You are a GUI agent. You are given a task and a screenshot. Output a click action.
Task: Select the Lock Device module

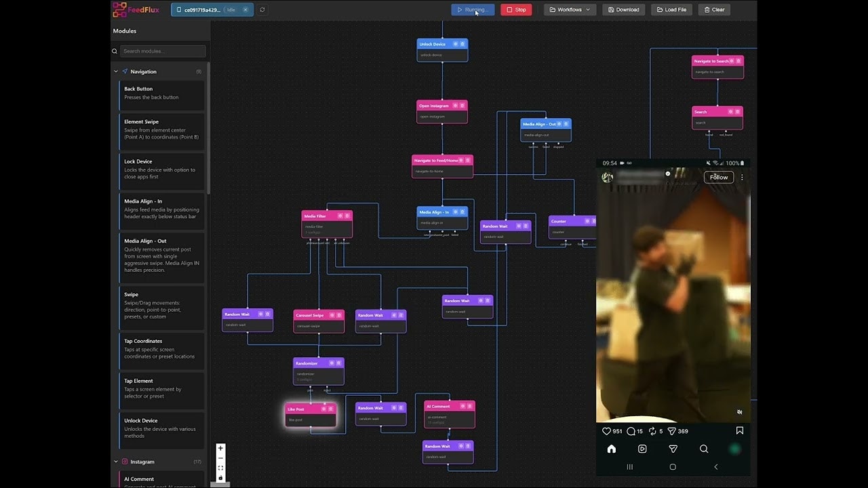tap(162, 171)
